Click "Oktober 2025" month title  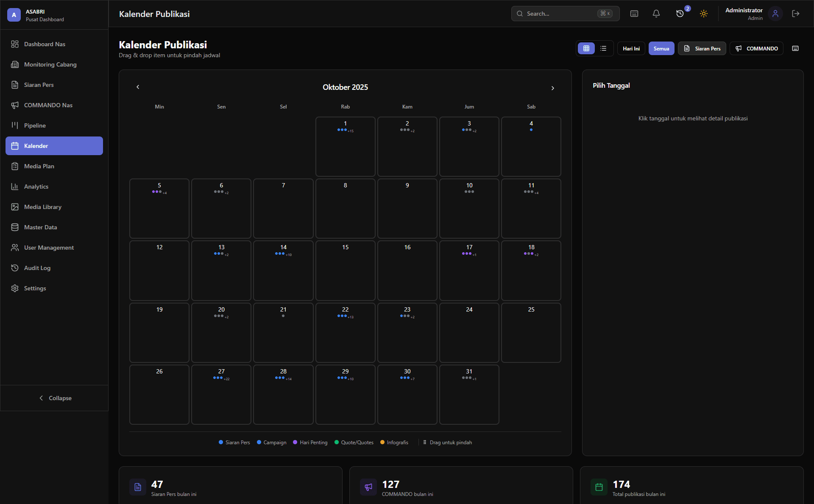(345, 87)
